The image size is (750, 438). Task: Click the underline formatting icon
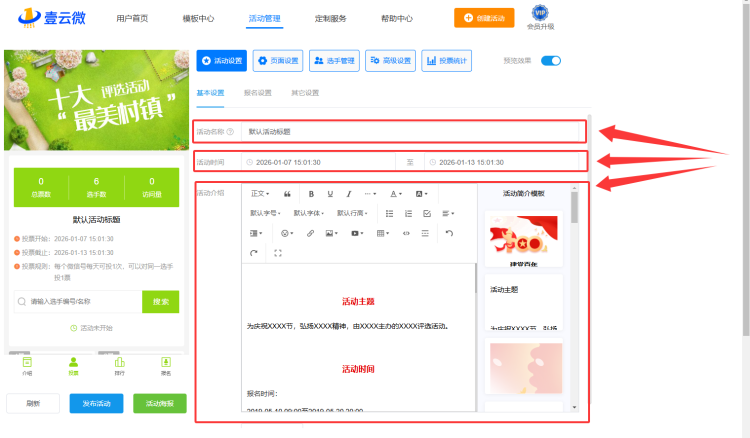tap(330, 193)
